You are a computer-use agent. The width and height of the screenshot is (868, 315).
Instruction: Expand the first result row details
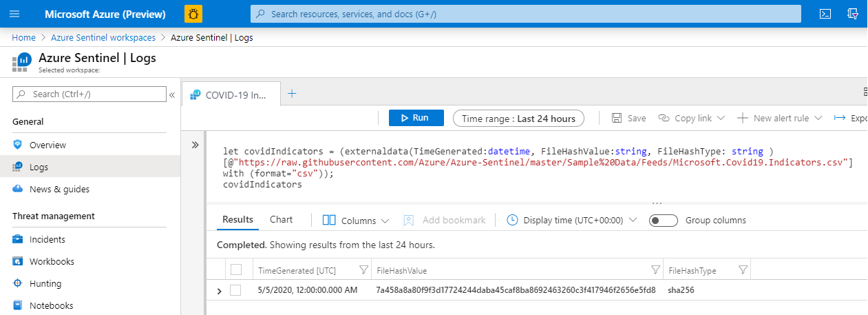220,291
